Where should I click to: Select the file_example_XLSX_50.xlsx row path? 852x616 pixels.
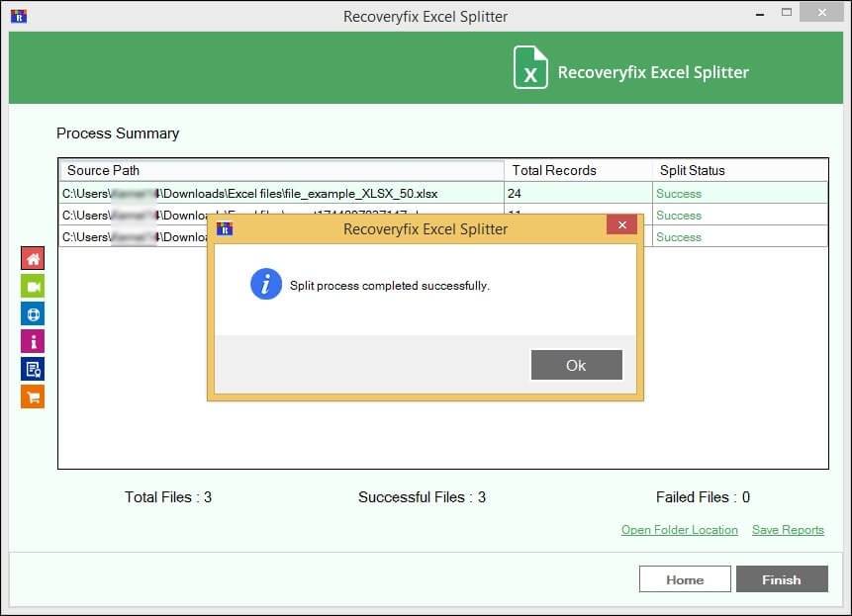pyautogui.click(x=281, y=193)
